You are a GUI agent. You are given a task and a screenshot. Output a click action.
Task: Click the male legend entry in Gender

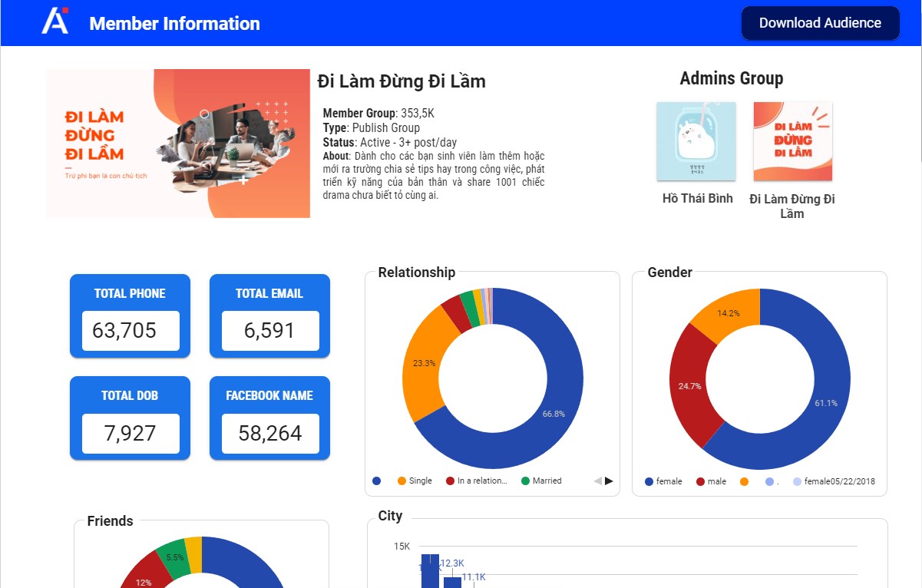(x=712, y=481)
